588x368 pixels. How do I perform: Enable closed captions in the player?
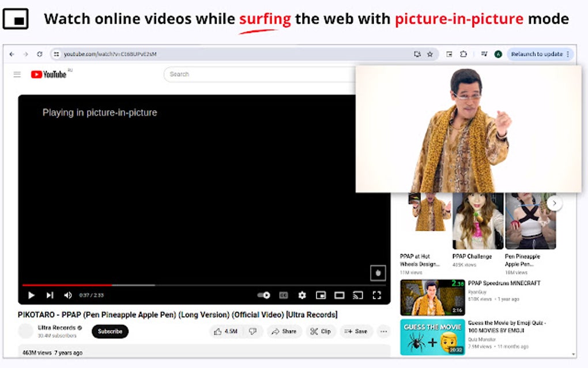click(x=283, y=295)
